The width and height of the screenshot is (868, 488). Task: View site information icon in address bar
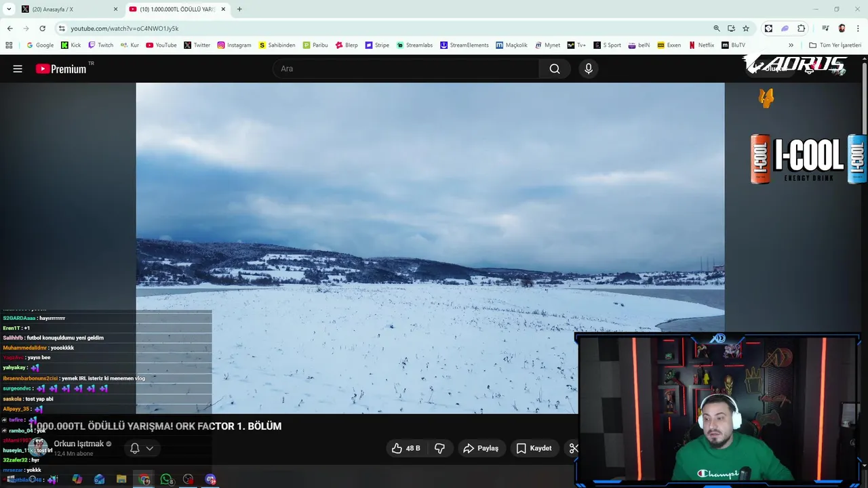pos(62,28)
